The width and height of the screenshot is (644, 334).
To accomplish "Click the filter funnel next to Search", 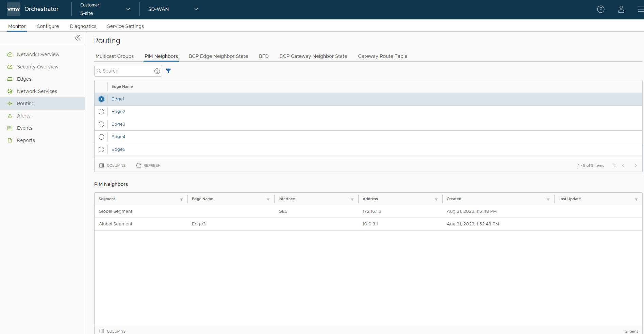I will tap(168, 71).
